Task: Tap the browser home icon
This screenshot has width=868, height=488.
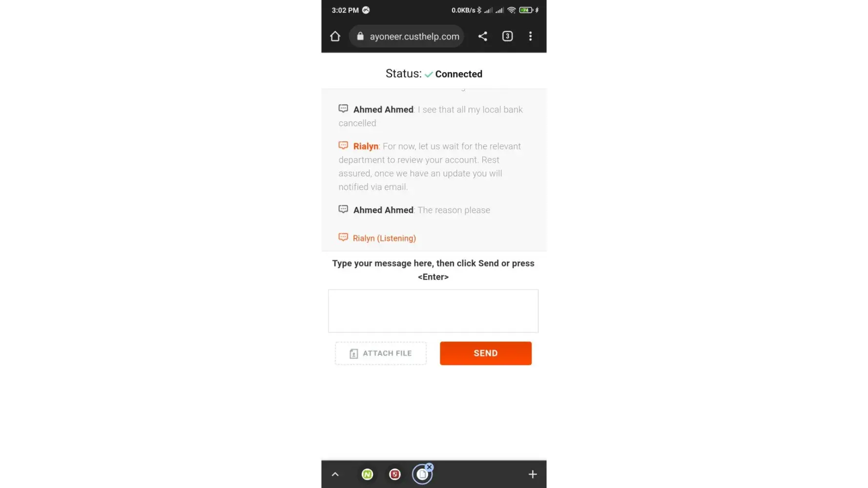Action: 335,36
